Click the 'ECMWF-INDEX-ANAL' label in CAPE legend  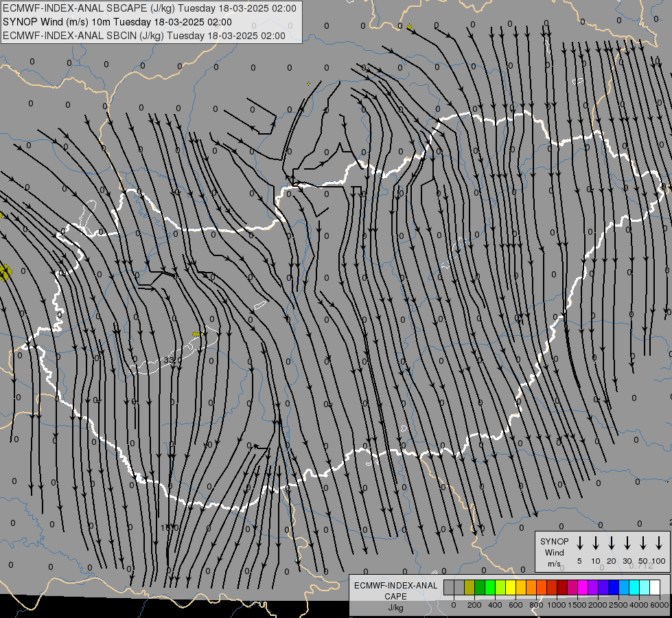[395, 586]
